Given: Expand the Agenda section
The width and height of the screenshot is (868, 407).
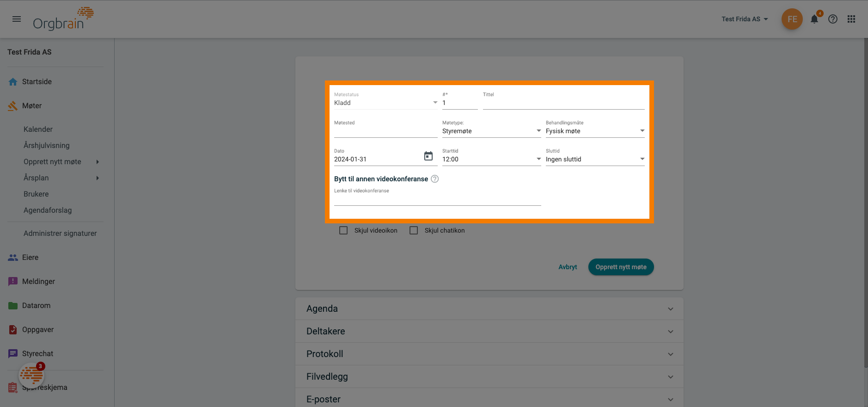Looking at the screenshot, I should 489,309.
